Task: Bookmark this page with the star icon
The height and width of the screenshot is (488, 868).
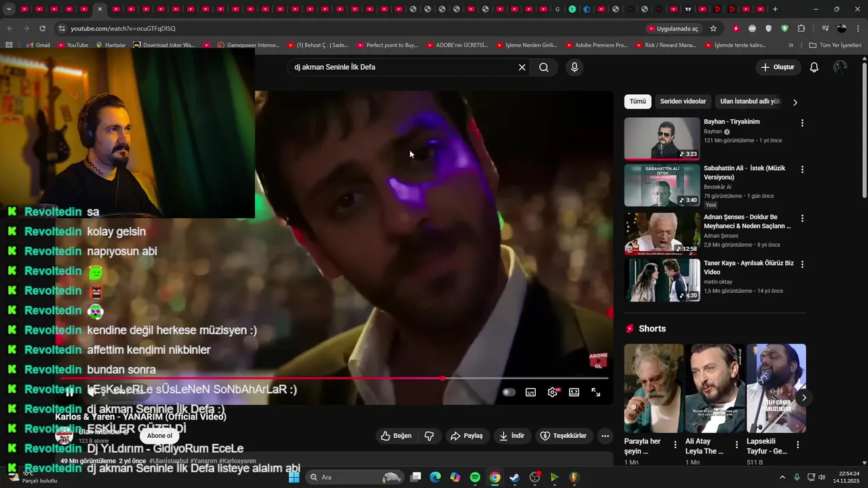Action: click(x=713, y=28)
